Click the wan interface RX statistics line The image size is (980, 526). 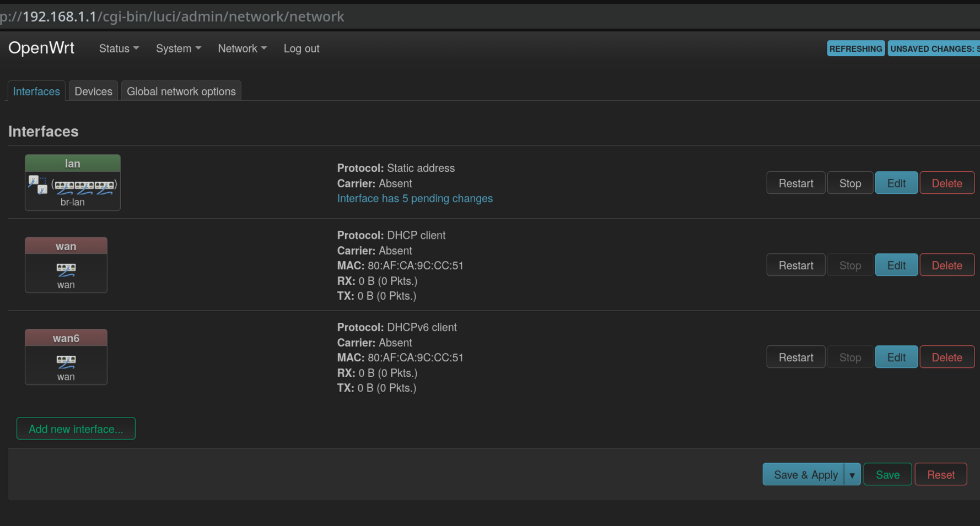tap(378, 281)
